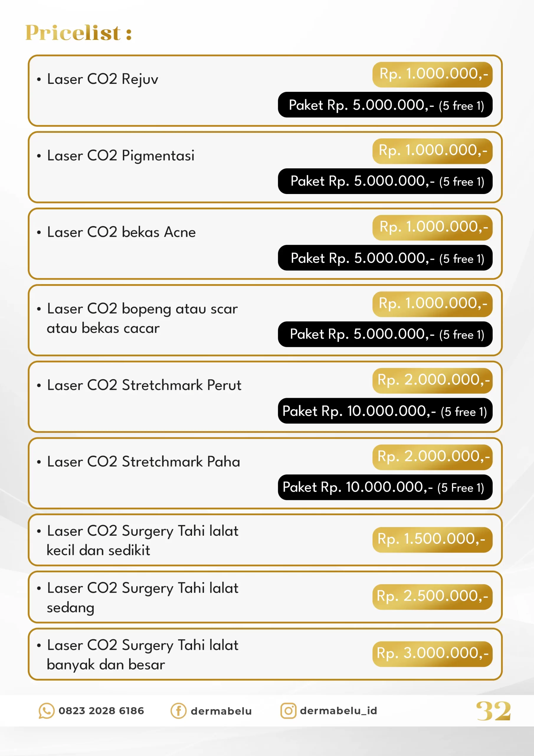Click the Rp. 1.500.000 price badge

click(432, 539)
